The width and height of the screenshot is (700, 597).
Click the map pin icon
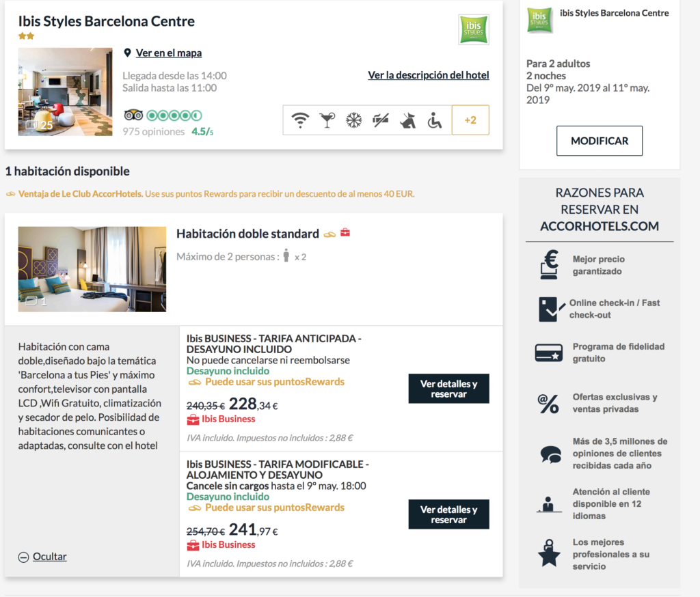point(127,53)
